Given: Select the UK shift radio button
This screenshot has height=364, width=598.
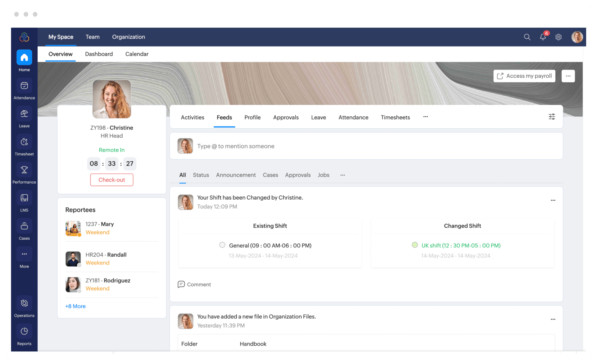Looking at the screenshot, I should 415,245.
